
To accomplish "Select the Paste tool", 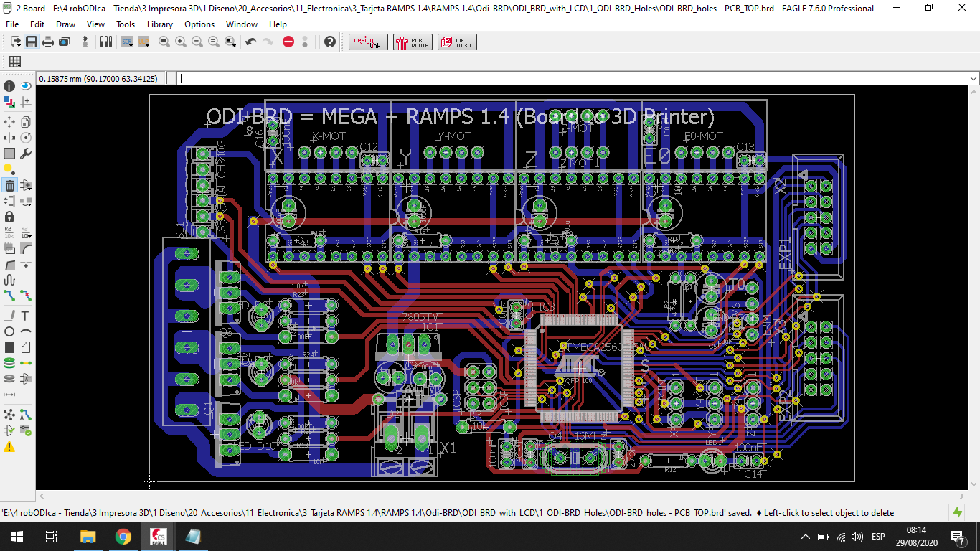I will pos(9,169).
